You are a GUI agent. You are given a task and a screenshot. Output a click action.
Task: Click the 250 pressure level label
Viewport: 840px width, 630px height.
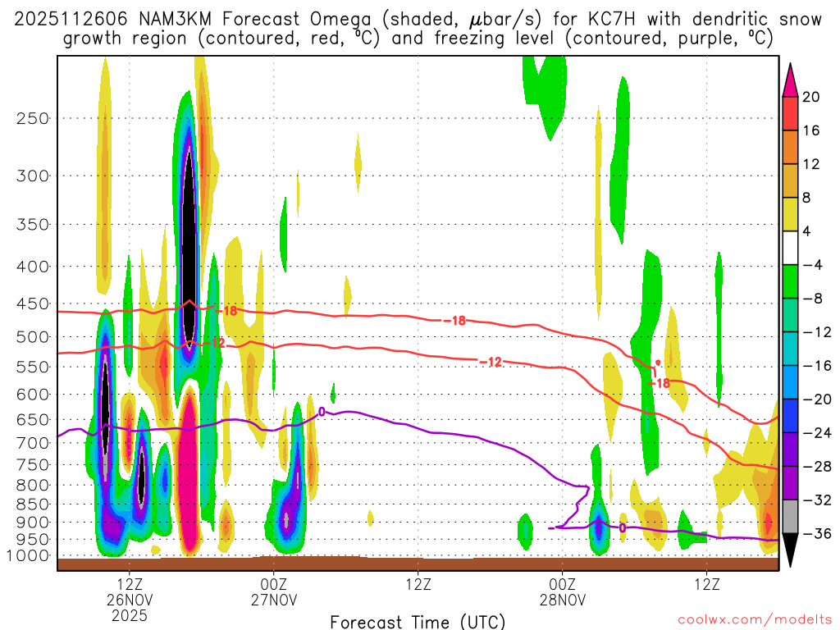click(33, 118)
